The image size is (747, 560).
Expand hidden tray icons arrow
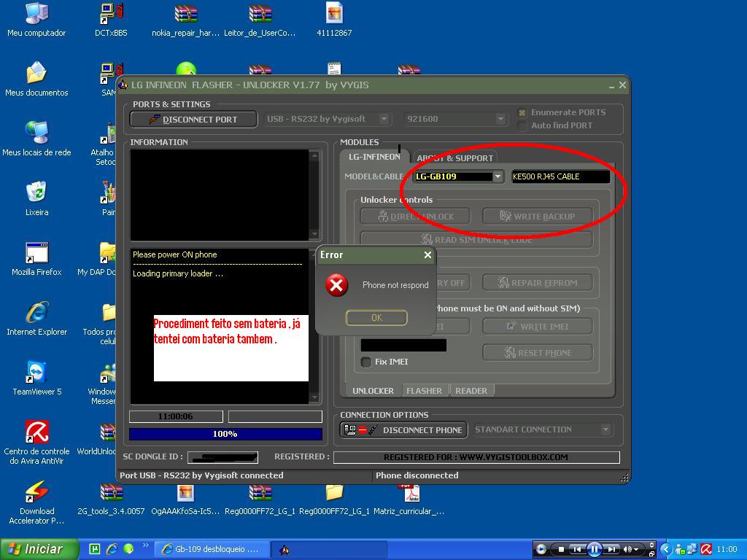point(667,549)
